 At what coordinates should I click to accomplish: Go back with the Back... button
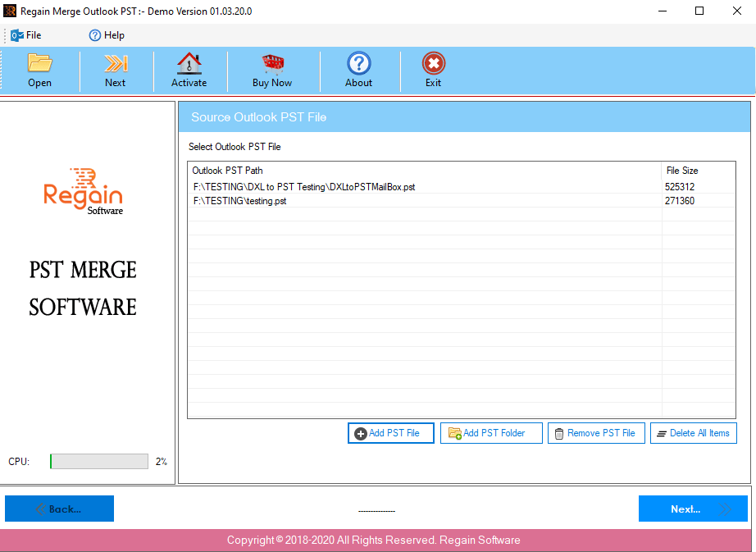pos(59,509)
